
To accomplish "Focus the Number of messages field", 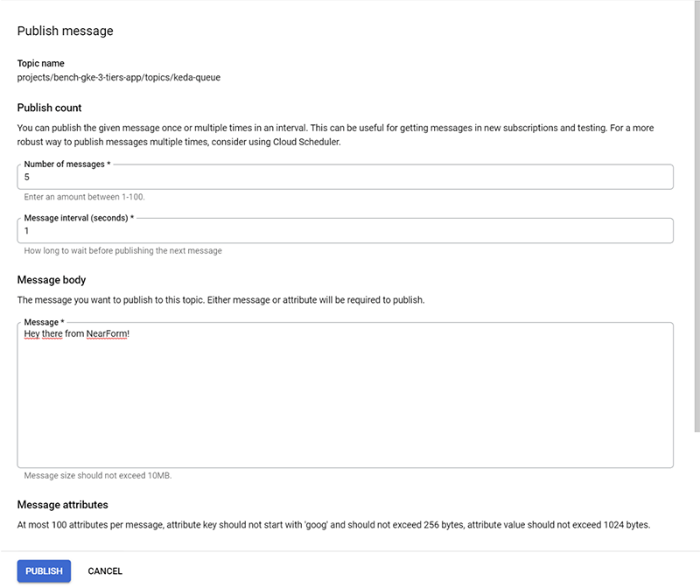I will [345, 178].
